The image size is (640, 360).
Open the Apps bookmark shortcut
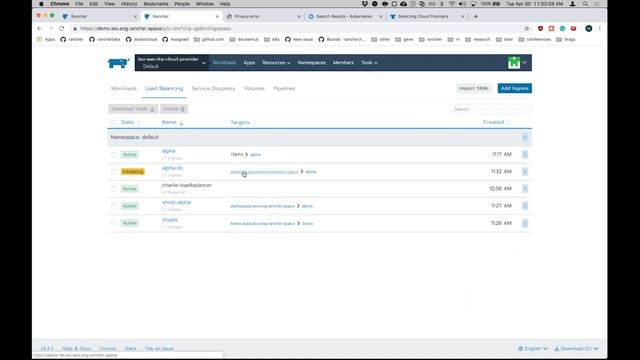(x=46, y=40)
